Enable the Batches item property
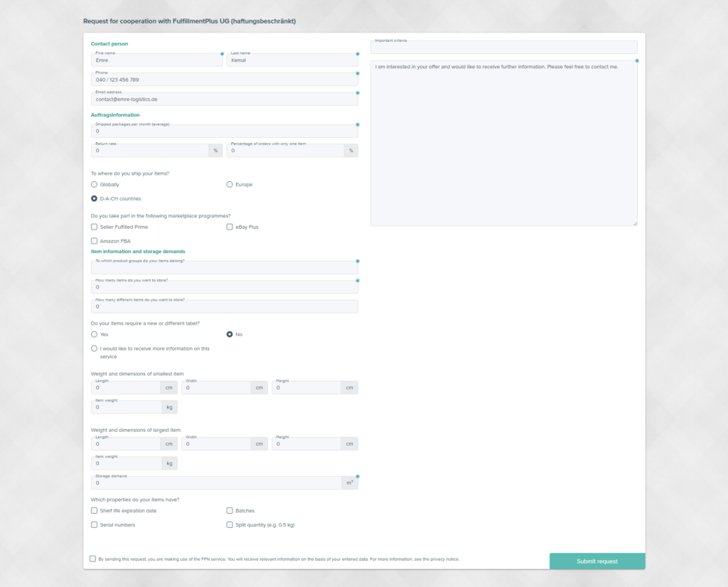This screenshot has width=728, height=587. [230, 510]
